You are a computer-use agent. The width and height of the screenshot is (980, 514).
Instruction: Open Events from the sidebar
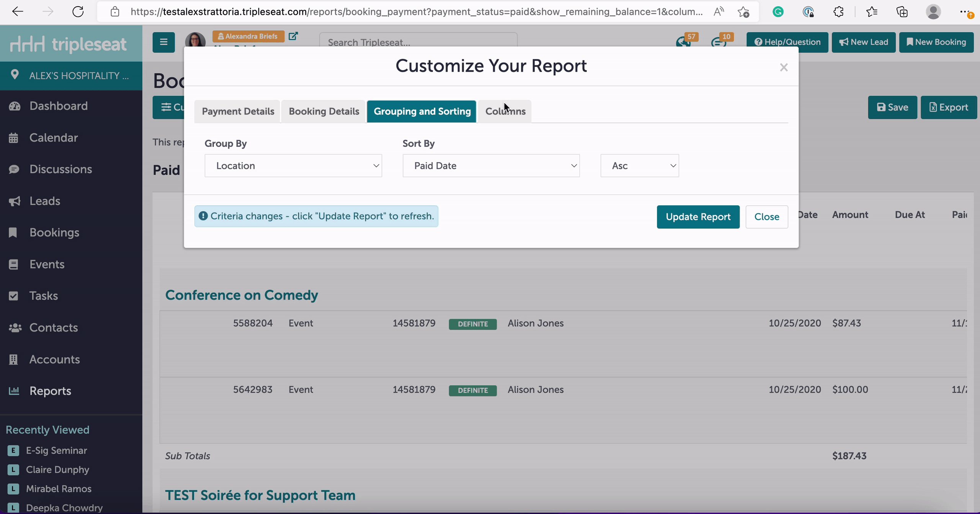pyautogui.click(x=47, y=264)
